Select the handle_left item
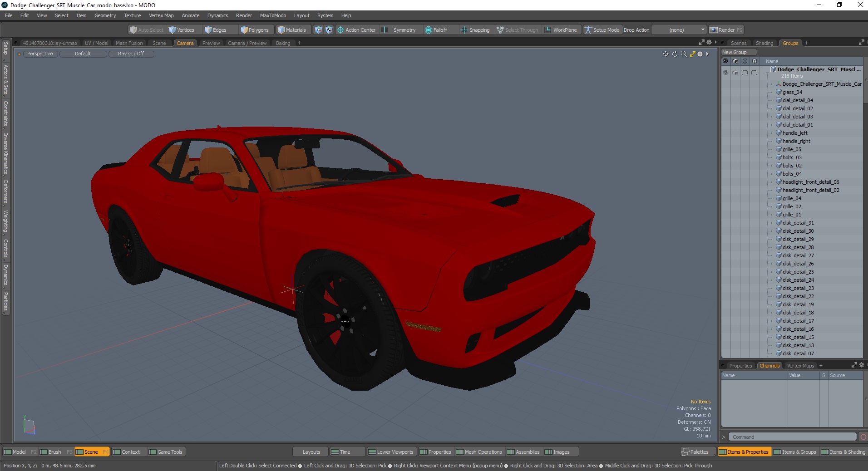 click(x=795, y=133)
